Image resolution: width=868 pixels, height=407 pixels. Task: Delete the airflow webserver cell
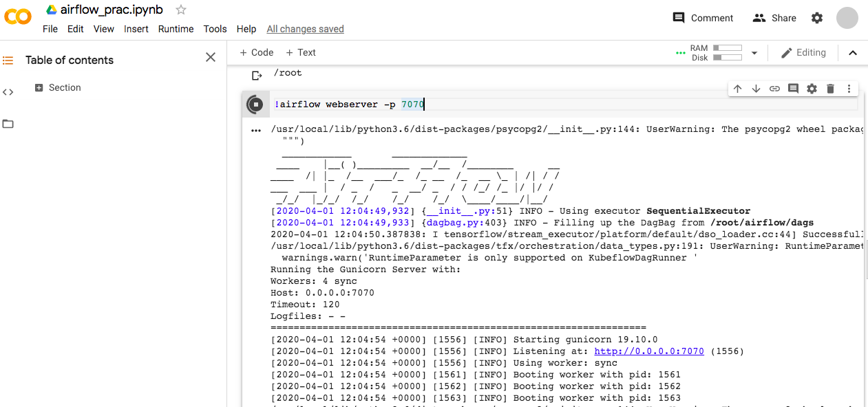tap(830, 88)
